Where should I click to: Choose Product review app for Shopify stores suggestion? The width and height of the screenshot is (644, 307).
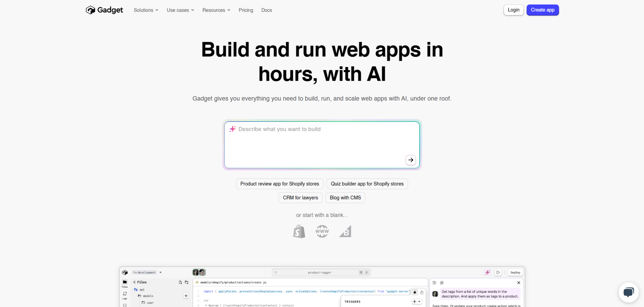(280, 184)
